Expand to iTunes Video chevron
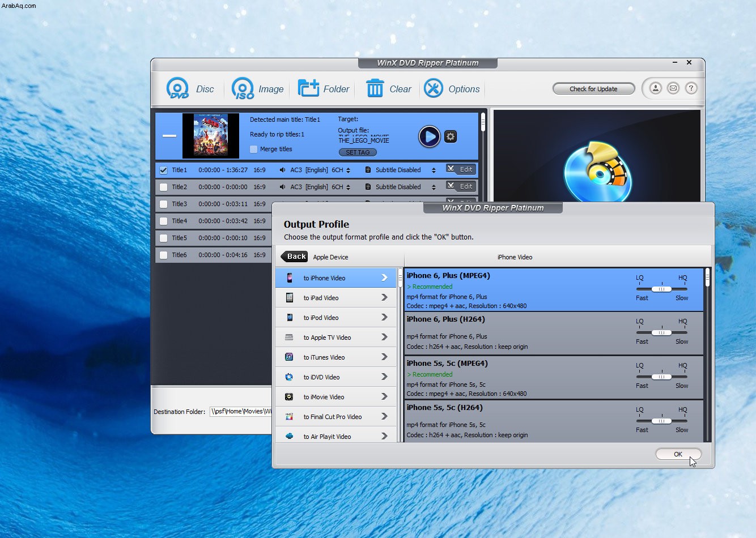The width and height of the screenshot is (756, 538). tap(384, 357)
